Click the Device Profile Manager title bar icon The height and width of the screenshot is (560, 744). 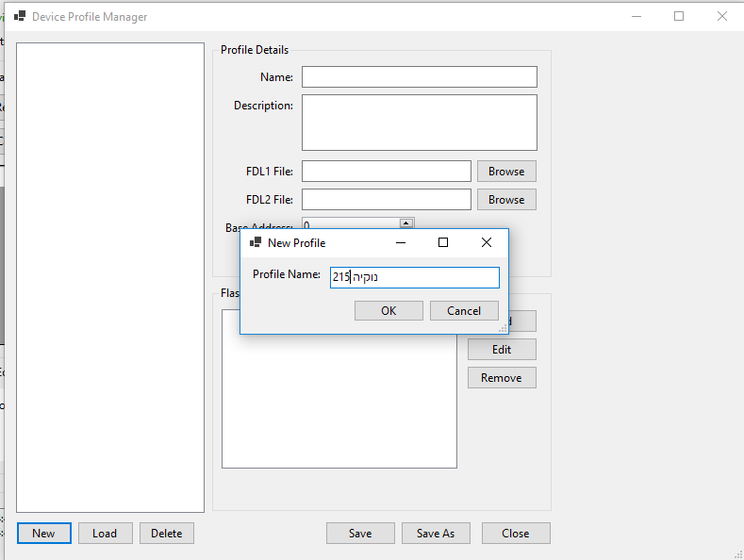pos(19,16)
